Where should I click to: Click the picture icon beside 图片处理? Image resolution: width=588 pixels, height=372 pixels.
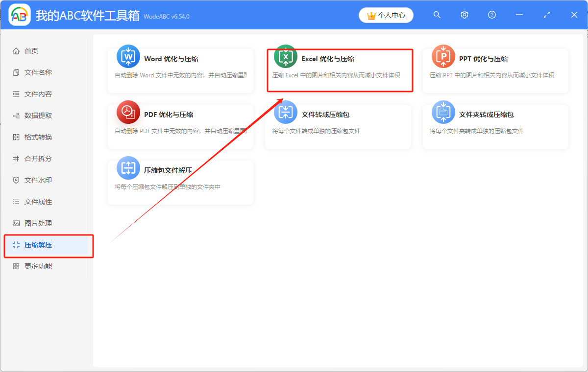(x=16, y=223)
